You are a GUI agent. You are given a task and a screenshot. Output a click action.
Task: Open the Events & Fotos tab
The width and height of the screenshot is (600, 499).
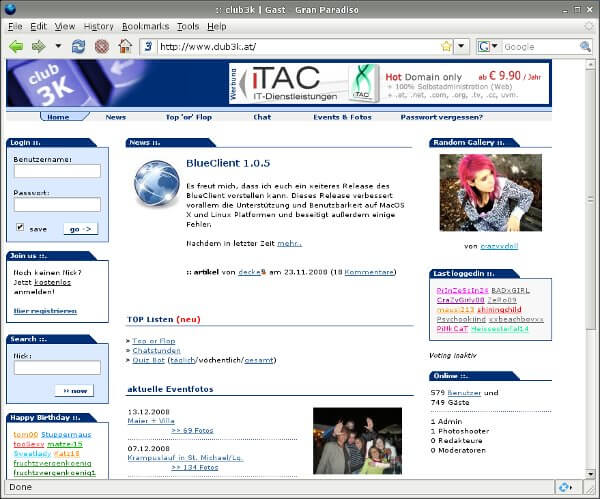click(x=342, y=117)
